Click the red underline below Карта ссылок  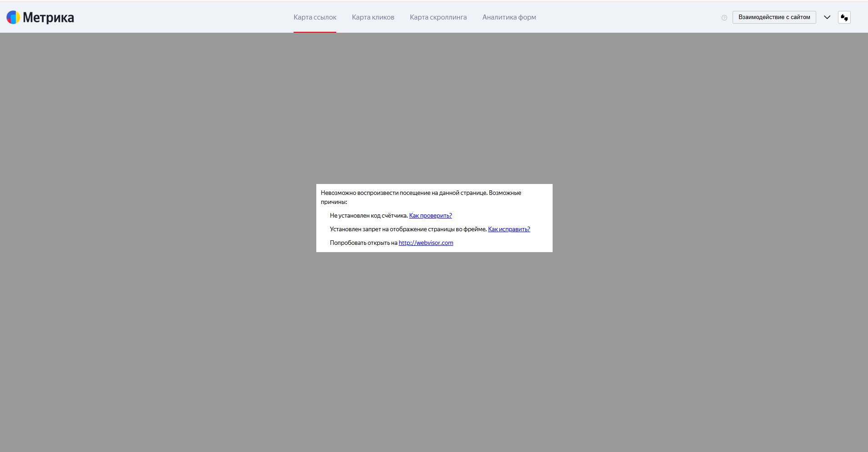(314, 32)
